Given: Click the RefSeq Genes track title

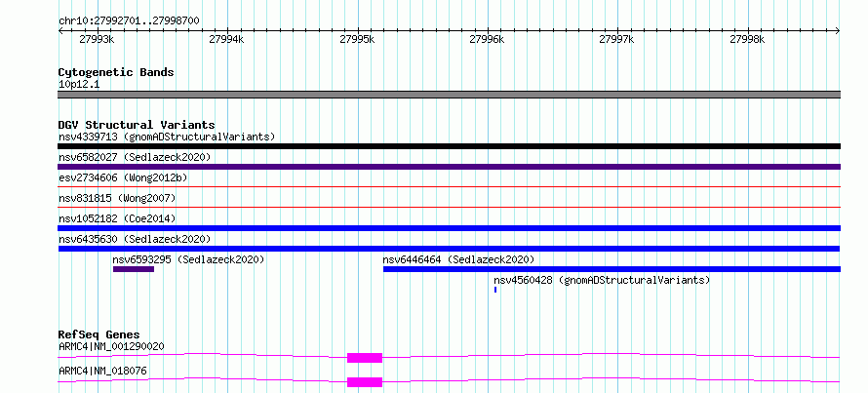Looking at the screenshot, I should click(99, 334).
